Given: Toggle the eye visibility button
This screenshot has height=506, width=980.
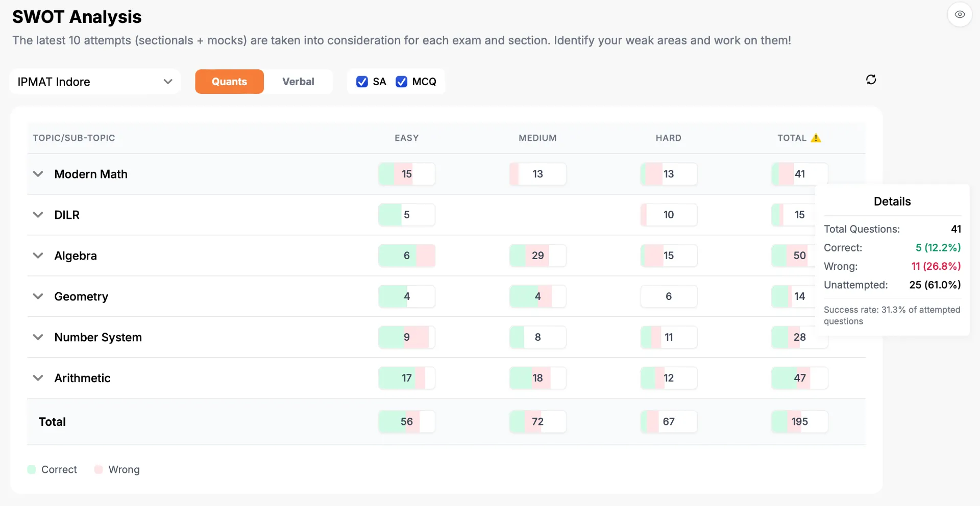Looking at the screenshot, I should [x=960, y=14].
